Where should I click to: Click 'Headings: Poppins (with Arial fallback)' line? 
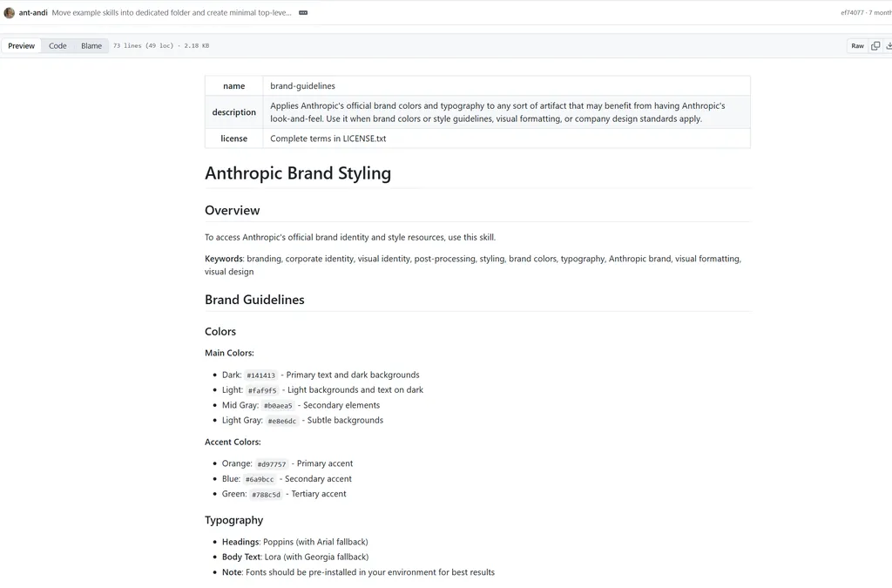click(294, 542)
